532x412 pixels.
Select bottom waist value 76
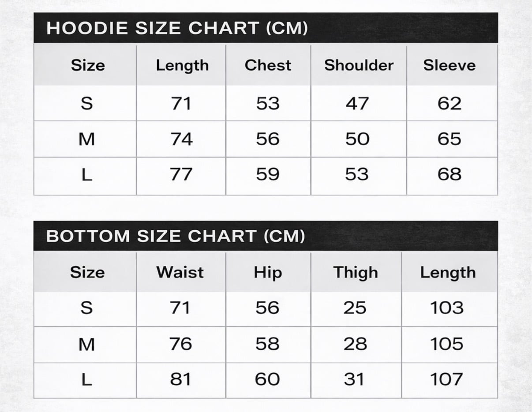[x=180, y=344]
